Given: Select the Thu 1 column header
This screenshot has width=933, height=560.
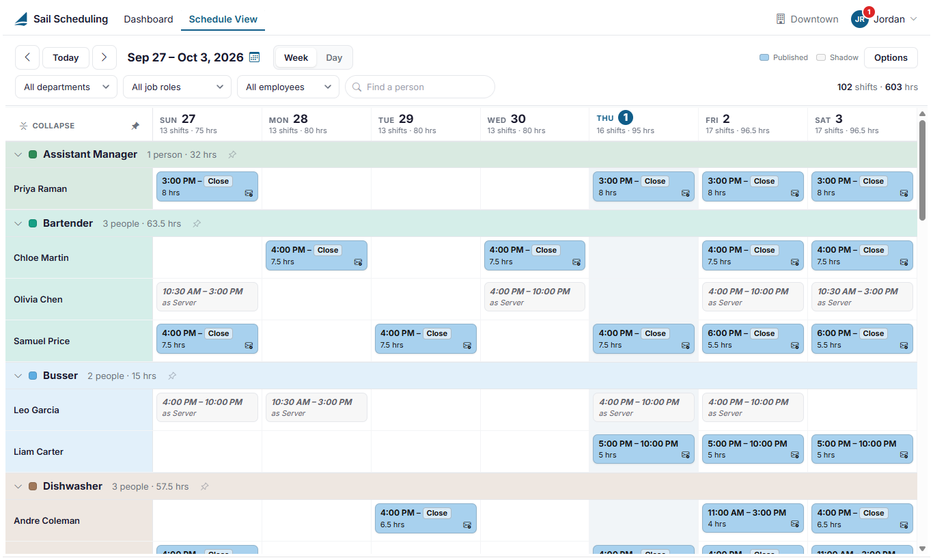Looking at the screenshot, I should 643,124.
